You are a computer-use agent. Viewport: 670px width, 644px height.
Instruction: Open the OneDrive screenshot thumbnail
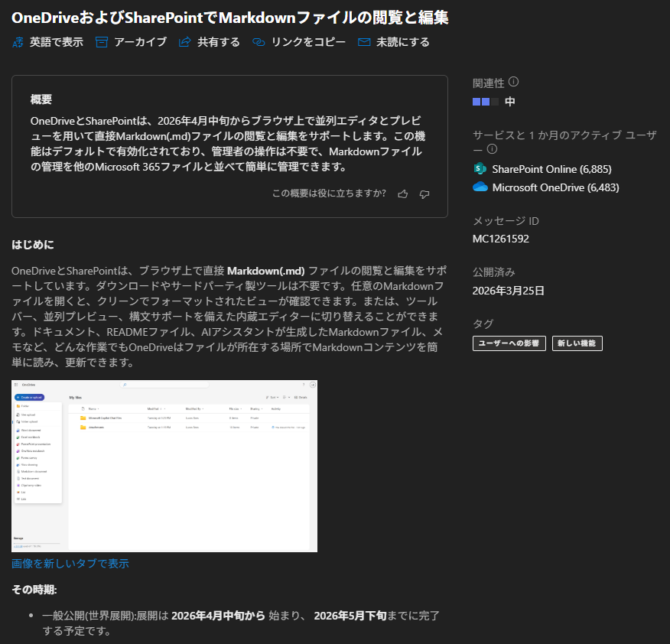(x=164, y=467)
